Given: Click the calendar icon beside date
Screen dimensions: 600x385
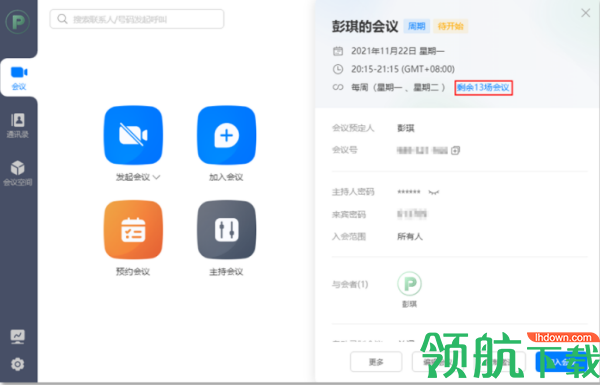Looking at the screenshot, I should (338, 51).
